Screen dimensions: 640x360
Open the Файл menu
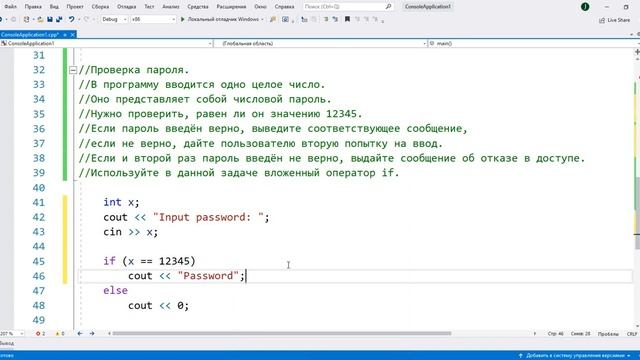pos(11,7)
